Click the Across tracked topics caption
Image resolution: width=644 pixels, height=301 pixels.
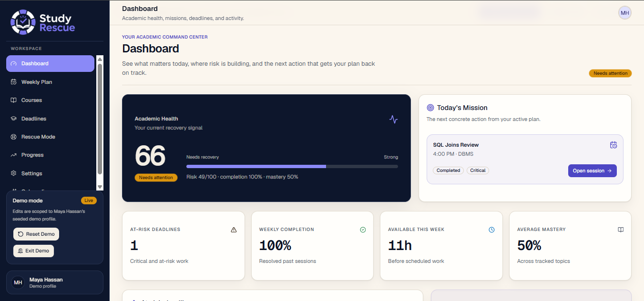coord(543,261)
